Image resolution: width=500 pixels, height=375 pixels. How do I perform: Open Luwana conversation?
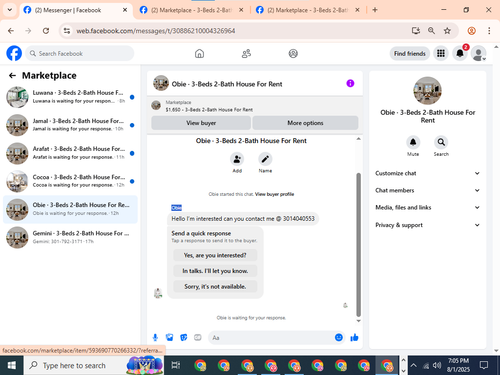coord(70,97)
